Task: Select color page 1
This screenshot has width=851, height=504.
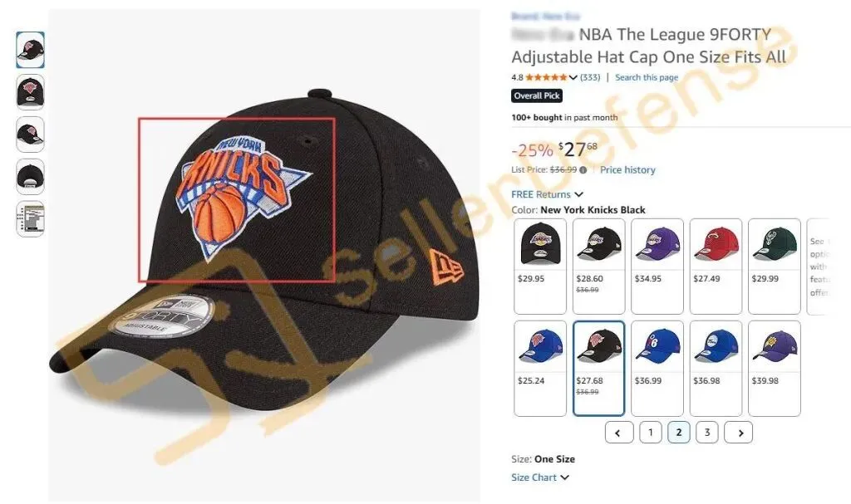Action: (651, 433)
